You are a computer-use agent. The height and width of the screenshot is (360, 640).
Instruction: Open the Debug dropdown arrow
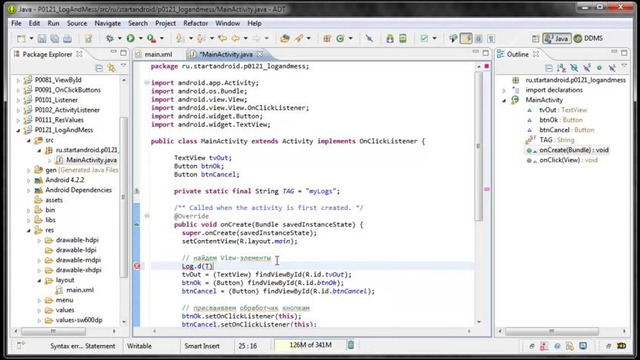pyautogui.click(x=119, y=38)
